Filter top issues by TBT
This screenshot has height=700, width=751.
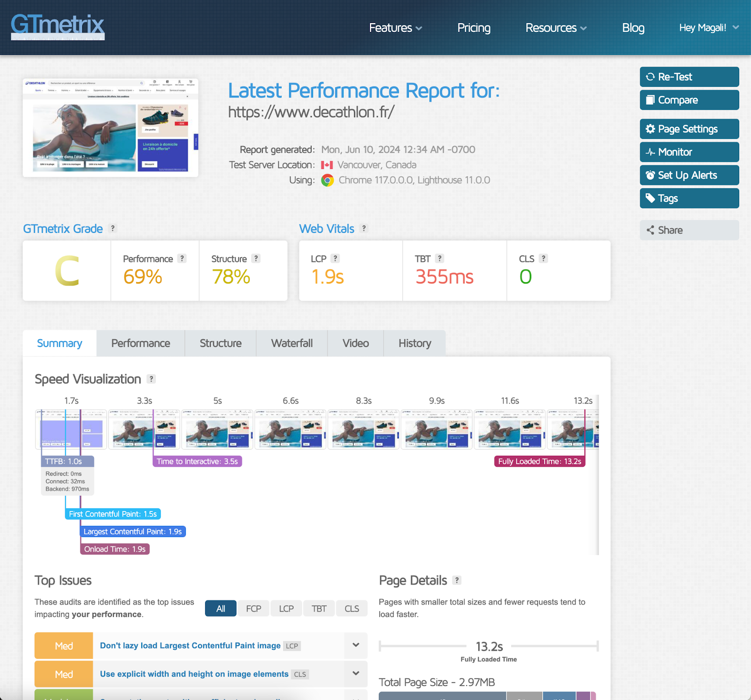click(x=319, y=608)
